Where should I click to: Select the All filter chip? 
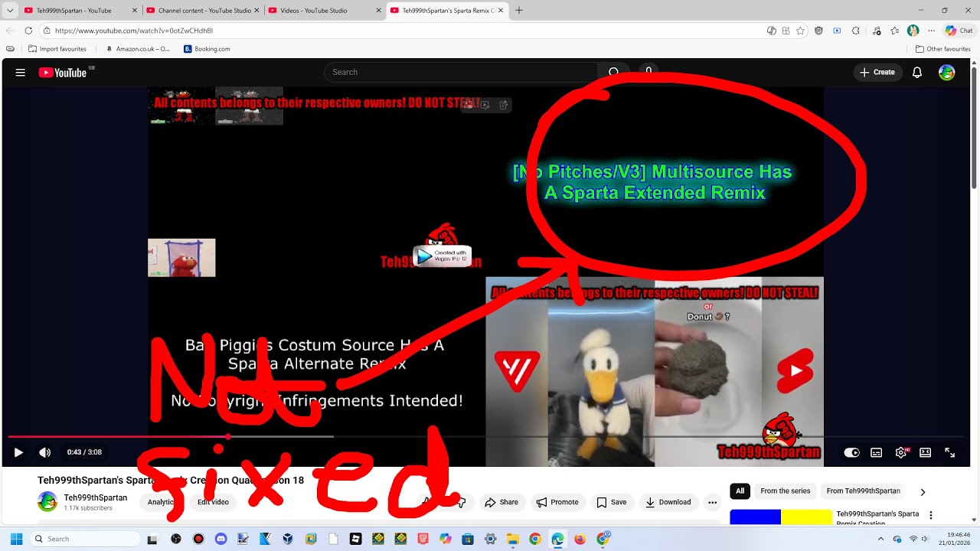coord(740,491)
